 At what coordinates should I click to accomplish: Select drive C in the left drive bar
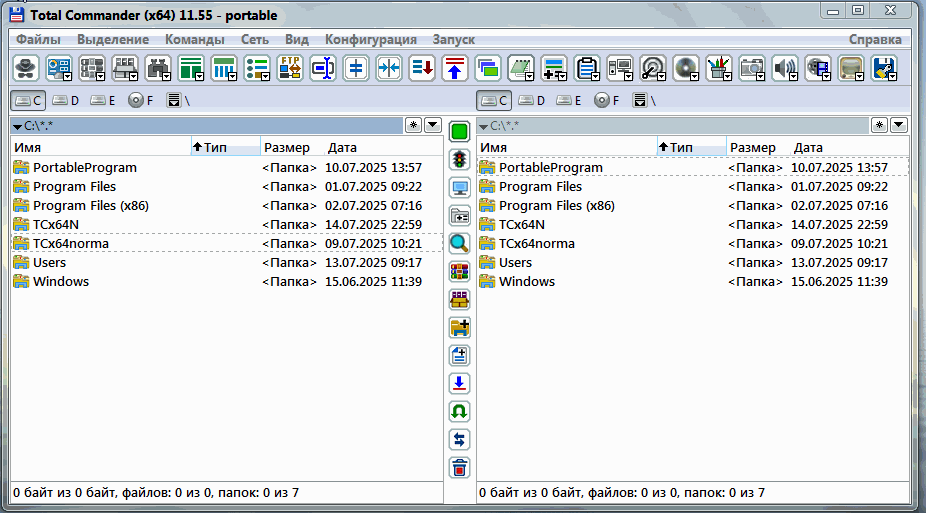click(x=28, y=100)
